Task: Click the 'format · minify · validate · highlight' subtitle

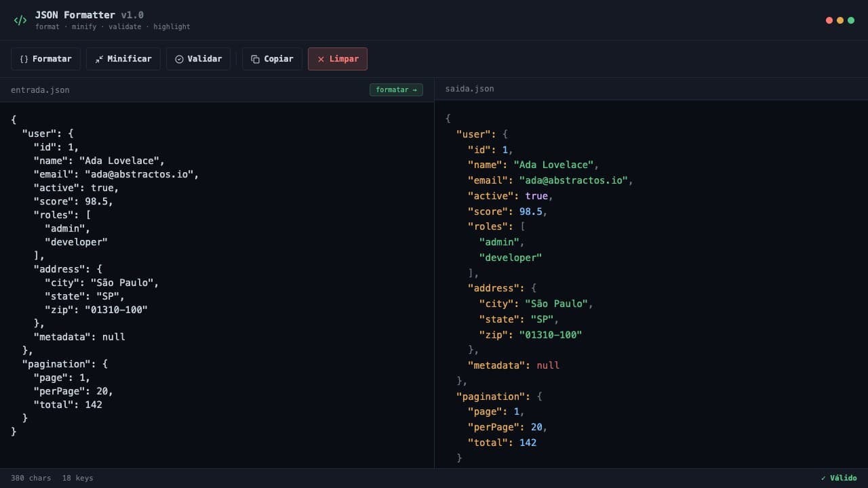Action: [113, 27]
